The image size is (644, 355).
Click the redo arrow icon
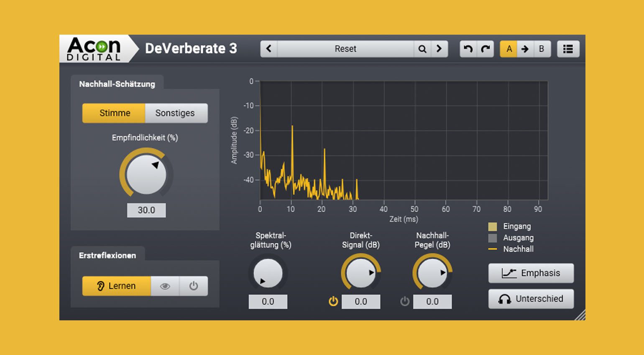pos(485,49)
